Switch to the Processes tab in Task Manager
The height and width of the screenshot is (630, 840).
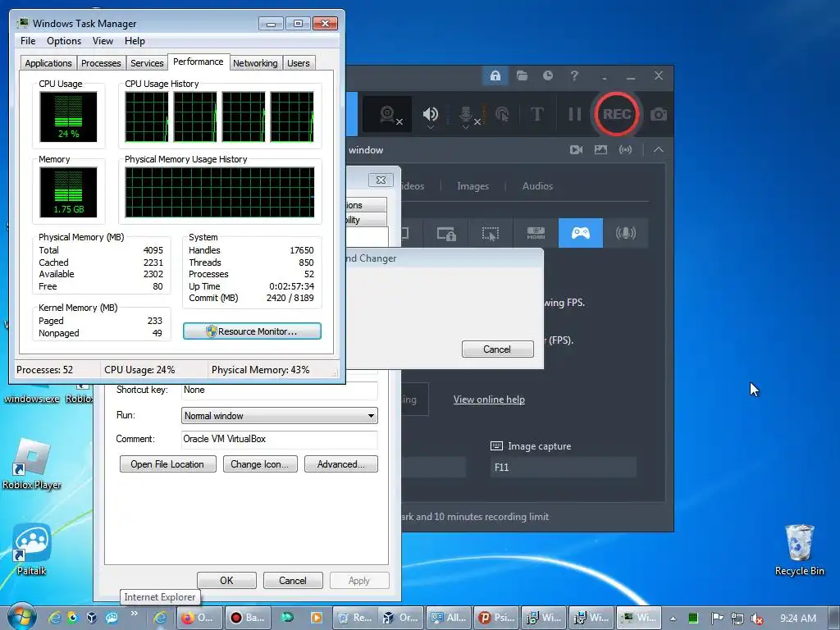pos(101,63)
